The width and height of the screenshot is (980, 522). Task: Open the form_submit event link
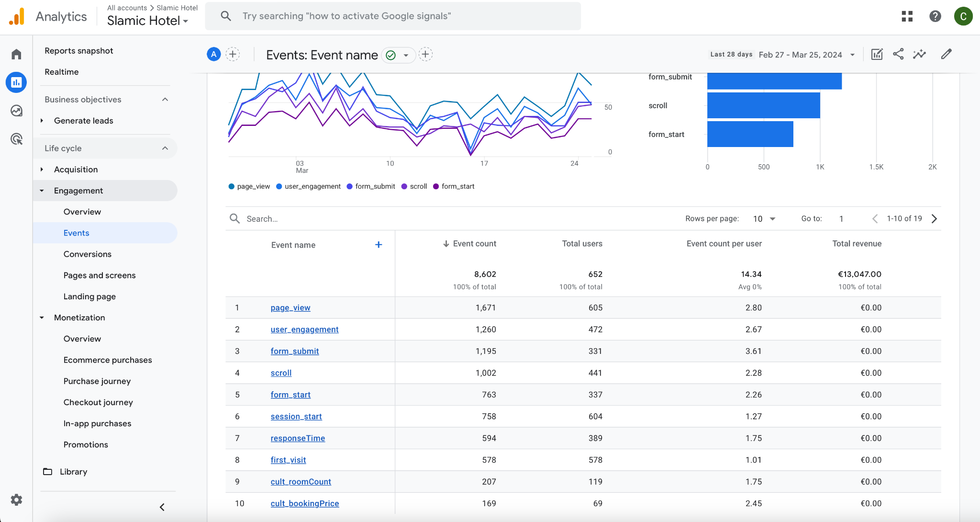[295, 351]
